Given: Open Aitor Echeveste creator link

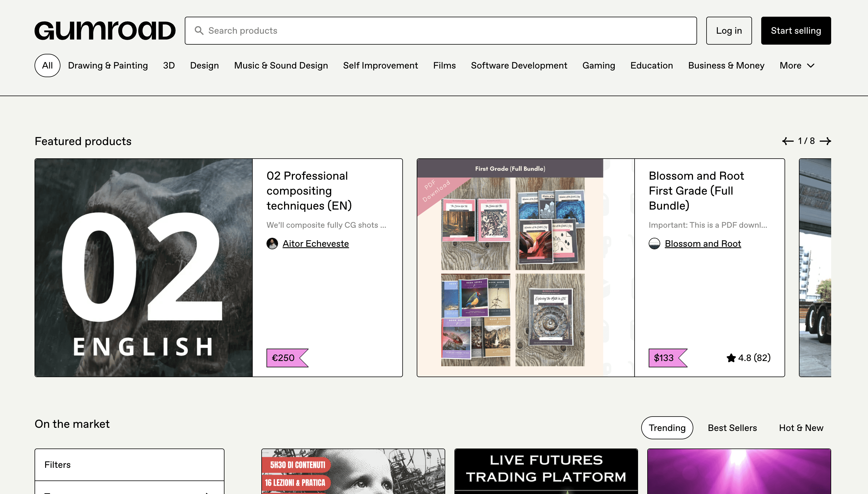Looking at the screenshot, I should pos(315,244).
